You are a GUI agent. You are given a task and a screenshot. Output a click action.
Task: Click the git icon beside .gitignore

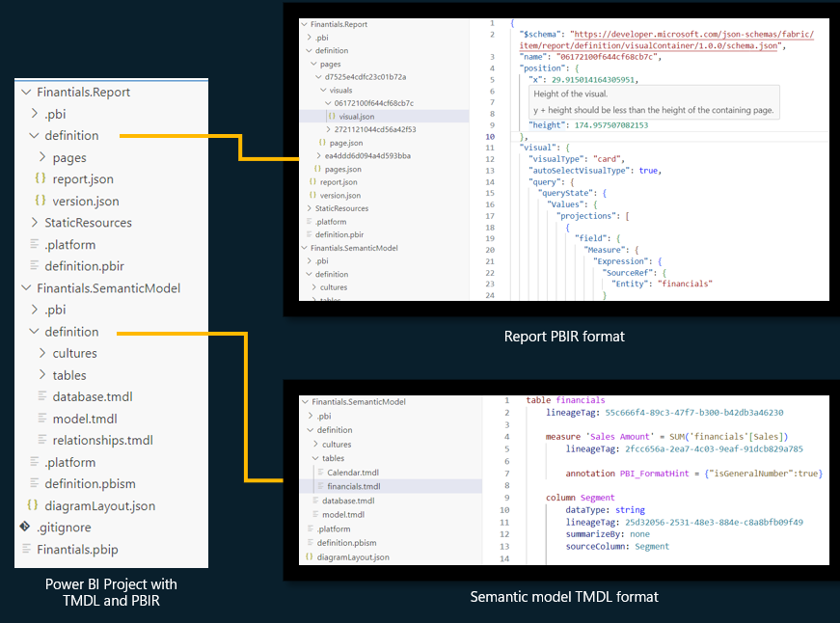click(x=25, y=528)
